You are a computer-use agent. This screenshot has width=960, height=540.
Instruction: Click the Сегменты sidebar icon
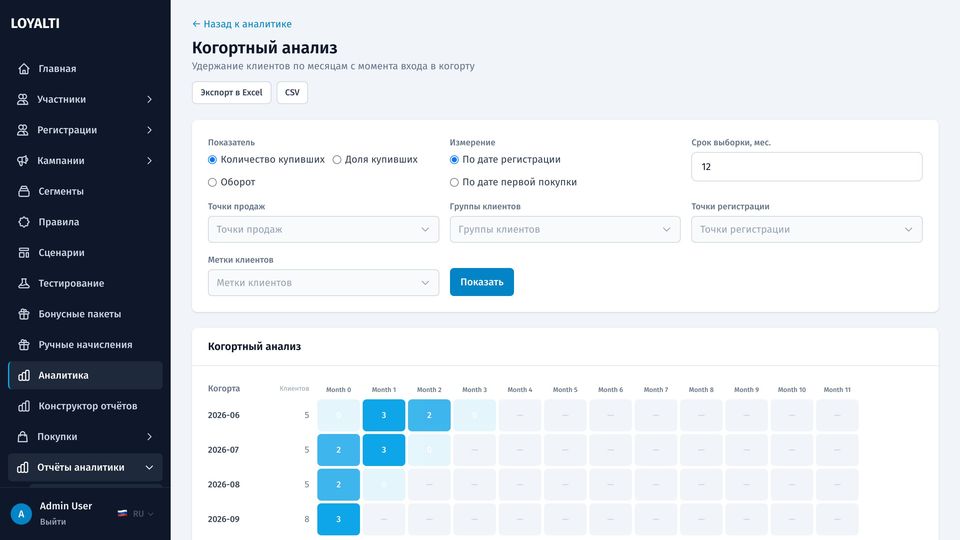point(24,191)
